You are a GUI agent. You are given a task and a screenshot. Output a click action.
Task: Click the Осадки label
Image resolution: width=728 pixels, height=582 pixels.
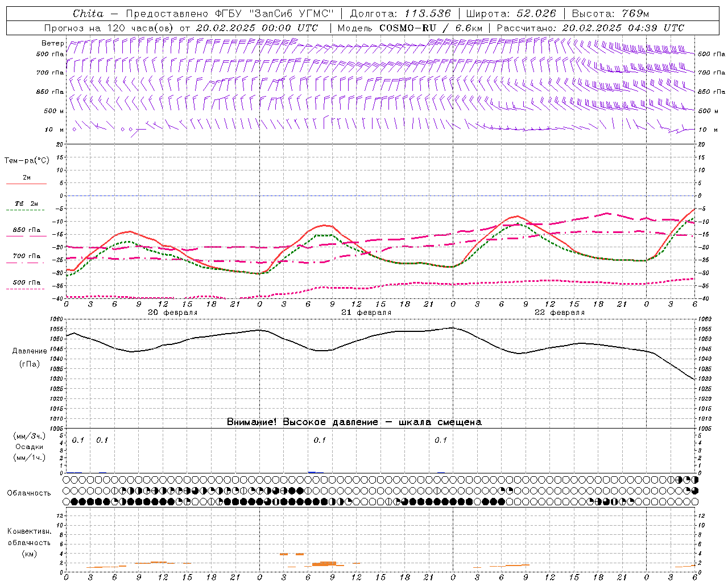point(29,447)
